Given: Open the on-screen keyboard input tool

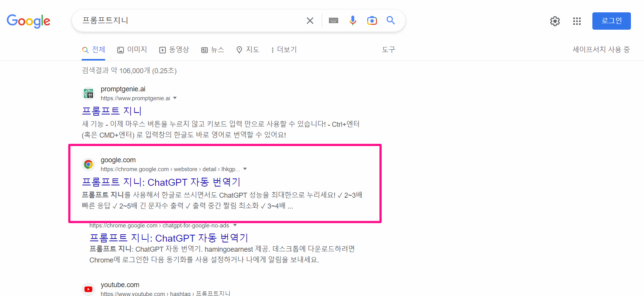Looking at the screenshot, I should point(334,20).
